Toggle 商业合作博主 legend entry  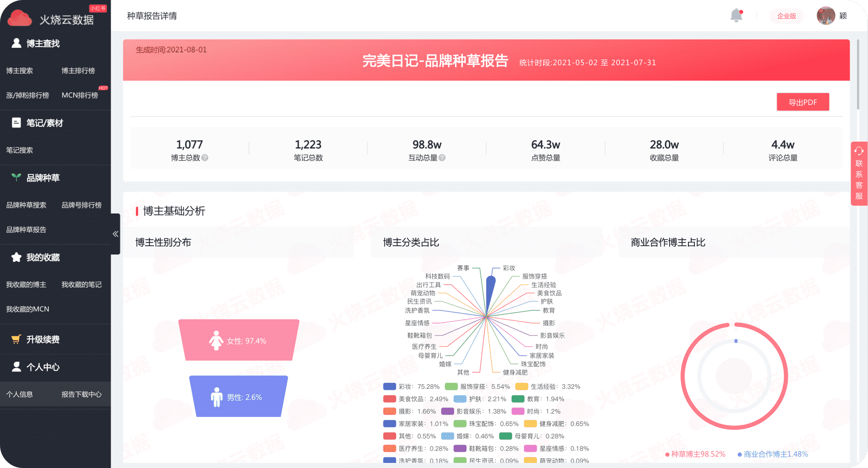[x=773, y=454]
